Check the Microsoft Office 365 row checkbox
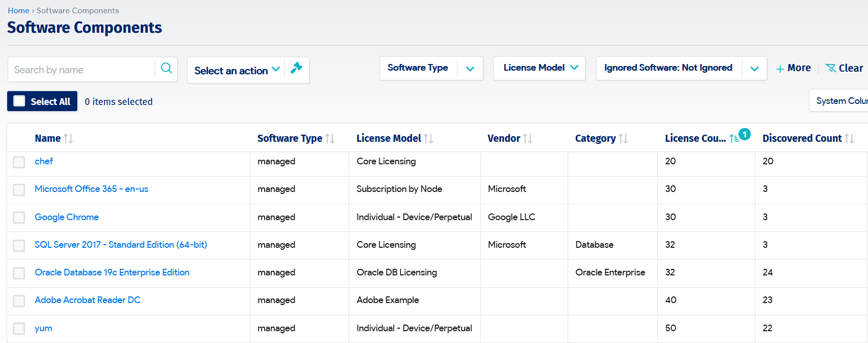Image resolution: width=868 pixels, height=343 pixels. (19, 190)
